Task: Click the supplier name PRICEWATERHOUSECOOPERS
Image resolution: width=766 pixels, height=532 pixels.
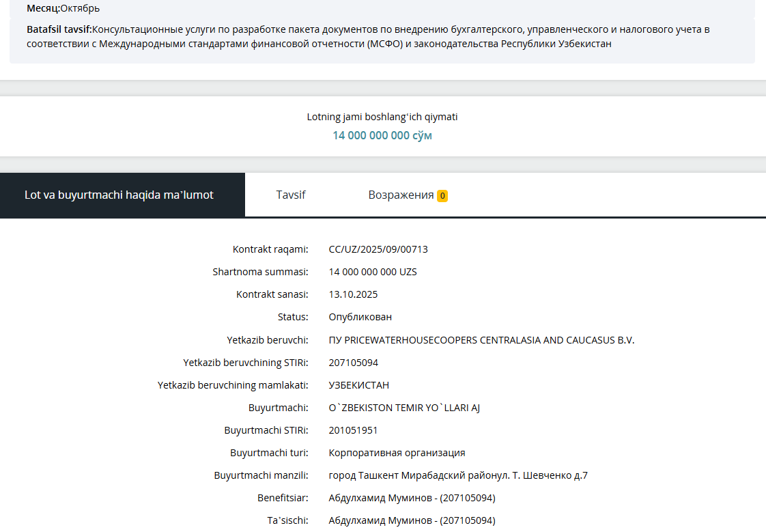Action: pos(481,340)
